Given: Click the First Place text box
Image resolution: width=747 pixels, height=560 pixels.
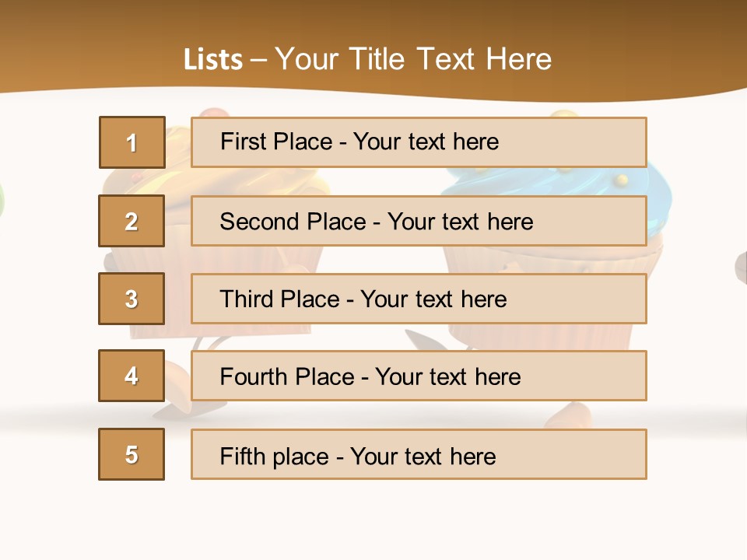Looking at the screenshot, I should (x=419, y=142).
